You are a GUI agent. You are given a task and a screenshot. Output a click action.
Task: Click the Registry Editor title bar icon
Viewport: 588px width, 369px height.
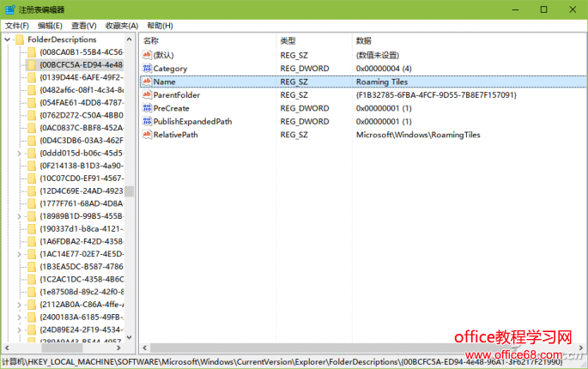(x=10, y=9)
